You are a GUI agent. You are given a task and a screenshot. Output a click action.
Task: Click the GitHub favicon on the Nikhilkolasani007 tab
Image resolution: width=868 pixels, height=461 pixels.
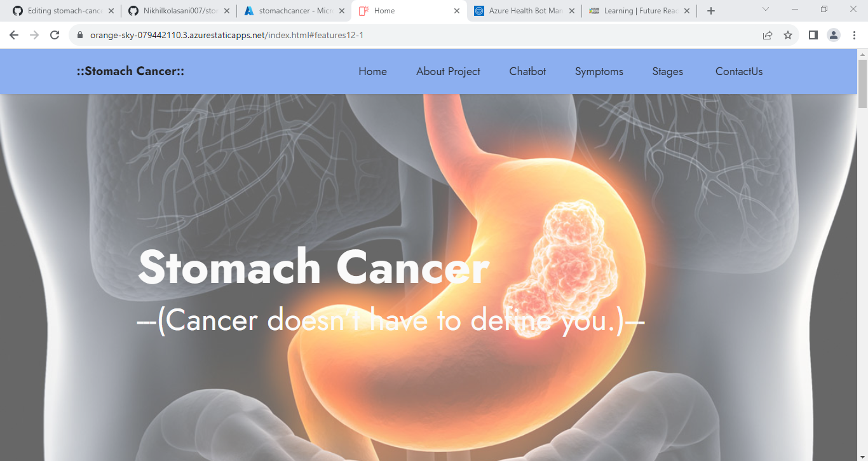tap(131, 10)
